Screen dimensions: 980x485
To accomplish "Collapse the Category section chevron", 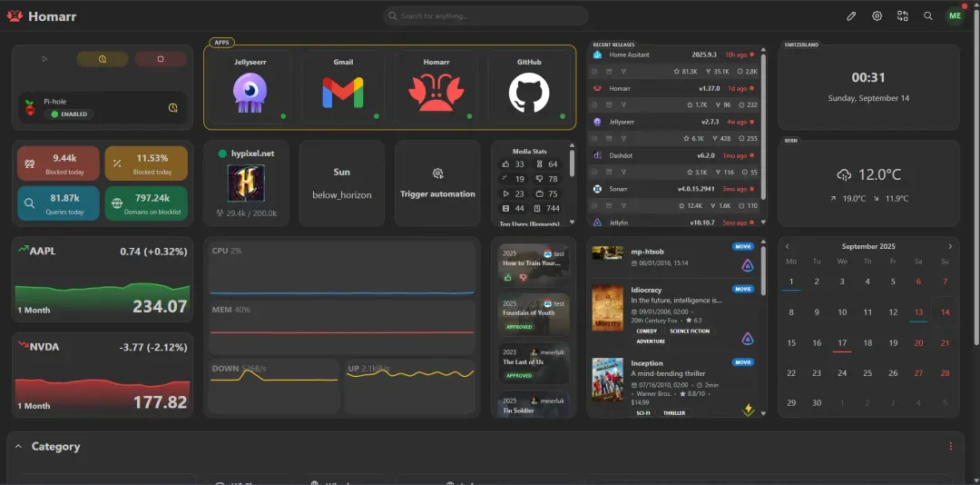I will pyautogui.click(x=18, y=446).
